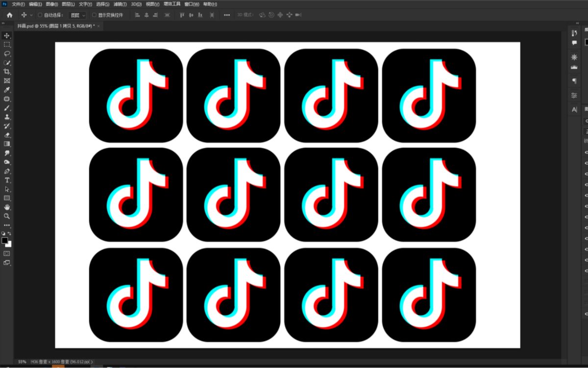This screenshot has height=368, width=588.
Task: Swap foreground and background colors
Action: [x=9, y=234]
